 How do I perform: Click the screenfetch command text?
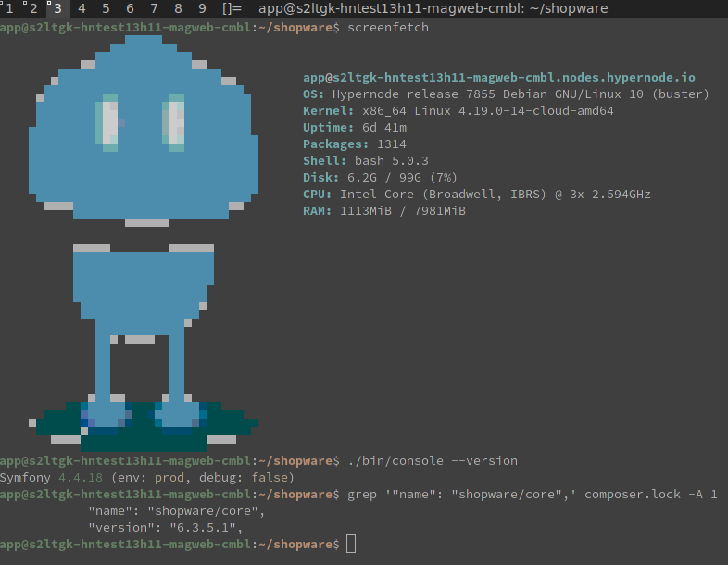(x=388, y=28)
